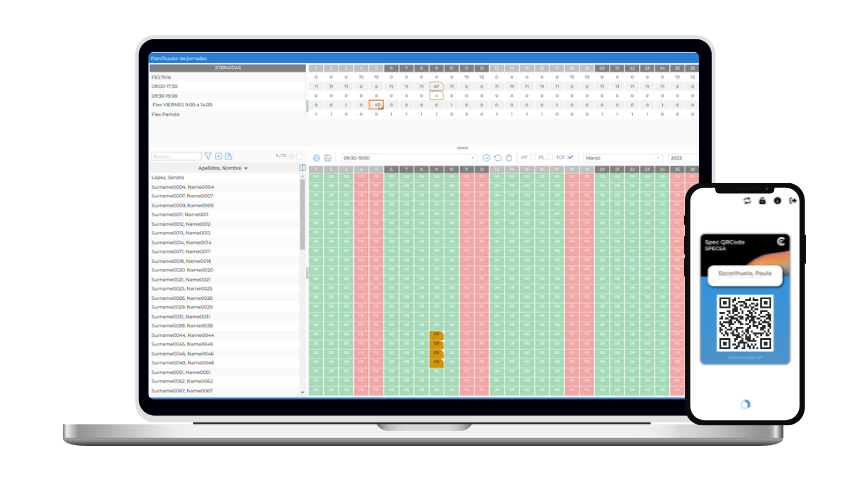The image size is (846, 481).
Task: Select employee Surname0051, Name0051
Action: tap(224, 372)
